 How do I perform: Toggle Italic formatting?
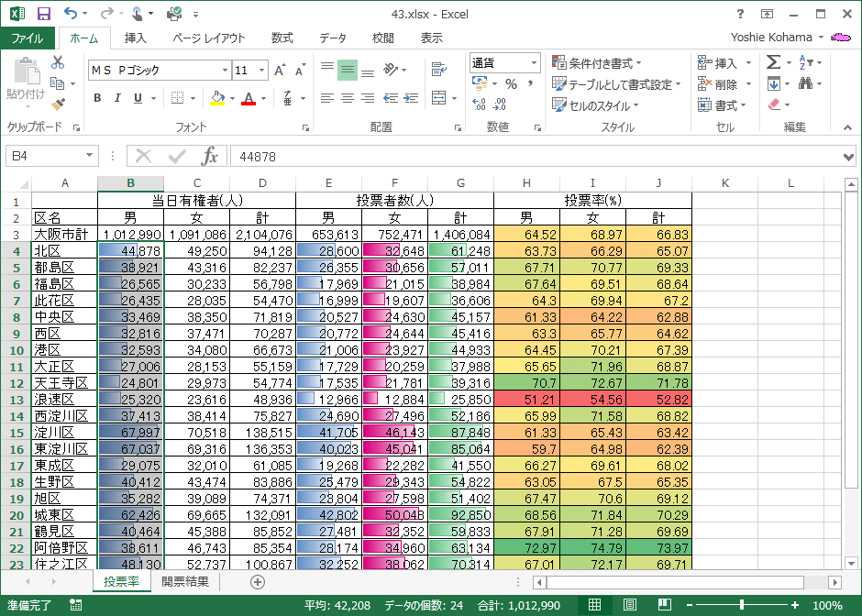[x=117, y=98]
